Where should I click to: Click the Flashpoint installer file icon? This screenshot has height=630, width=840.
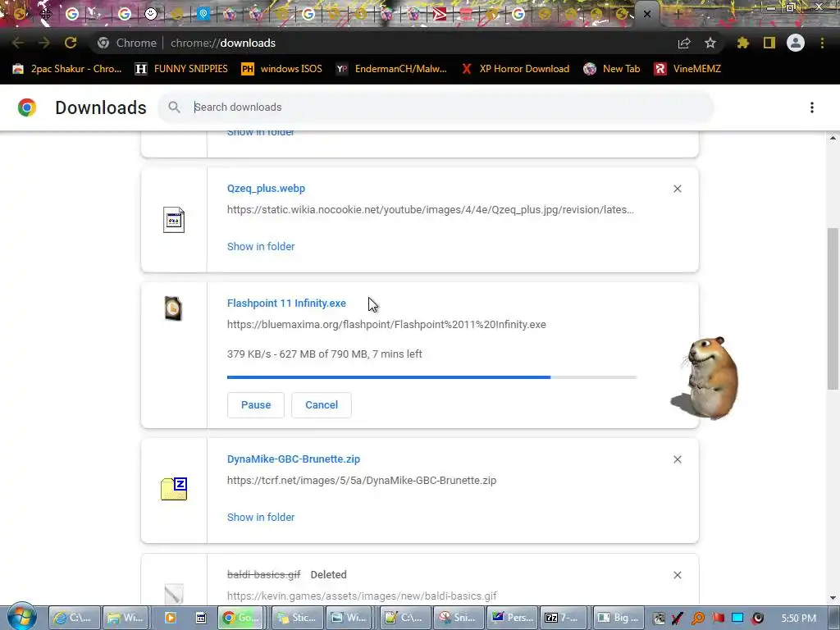173,308
